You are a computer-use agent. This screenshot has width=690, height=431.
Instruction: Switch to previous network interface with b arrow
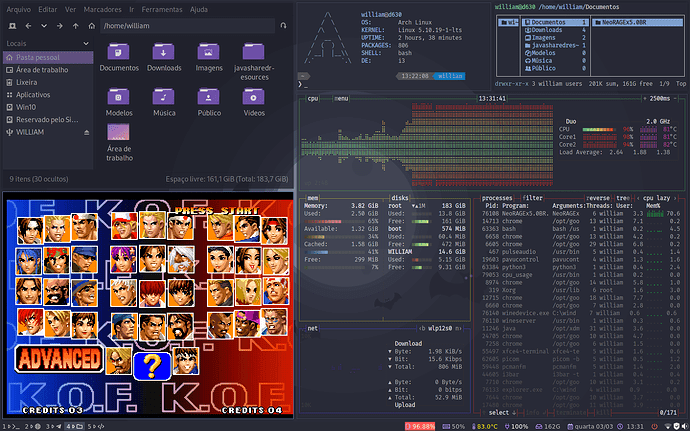coord(421,328)
